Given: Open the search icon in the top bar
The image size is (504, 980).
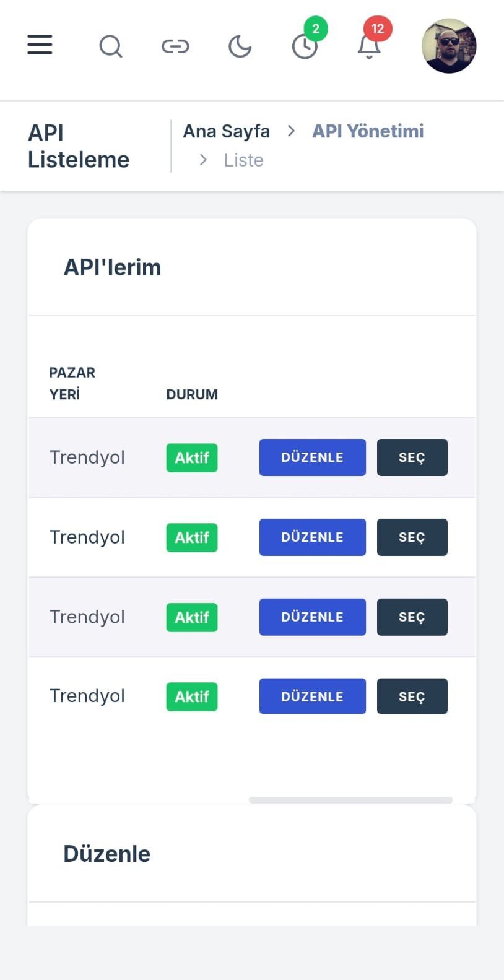Looking at the screenshot, I should pos(111,46).
